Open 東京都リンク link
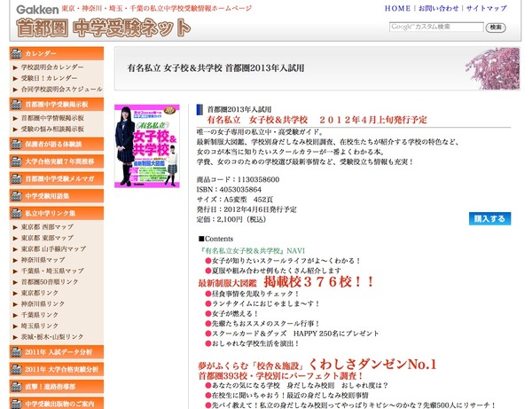Viewport: 532px width, 409px height. pyautogui.click(x=40, y=293)
